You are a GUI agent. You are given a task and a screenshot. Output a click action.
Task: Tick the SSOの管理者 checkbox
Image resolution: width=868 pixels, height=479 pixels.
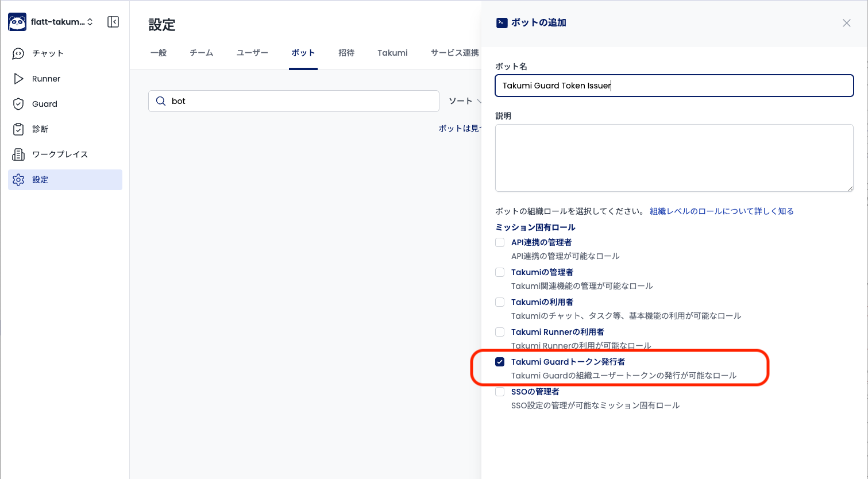click(500, 392)
